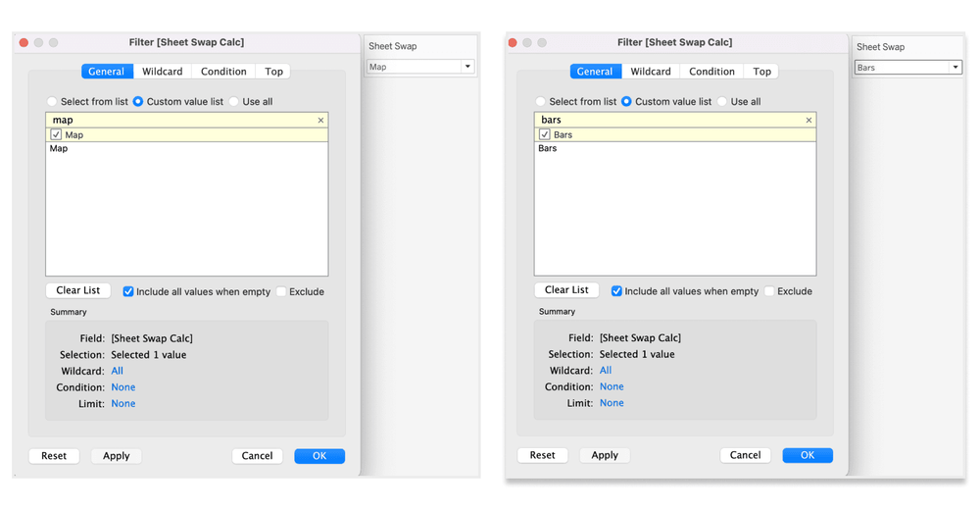Viewport: 980px width, 510px height.
Task: Switch to Top tab in right dialog
Action: [761, 72]
